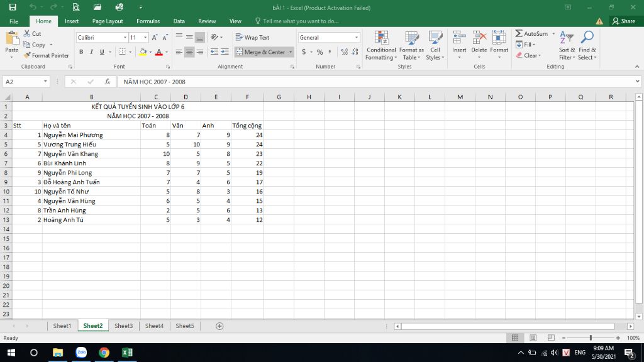Click Increase Decimal icon
Image resolution: width=644 pixels, height=362 pixels.
click(344, 52)
